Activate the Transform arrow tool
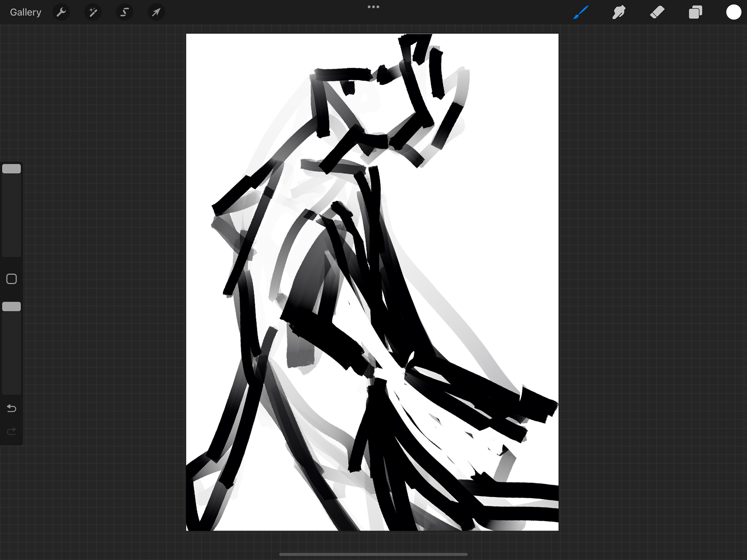Image resolution: width=747 pixels, height=560 pixels. 156,12
